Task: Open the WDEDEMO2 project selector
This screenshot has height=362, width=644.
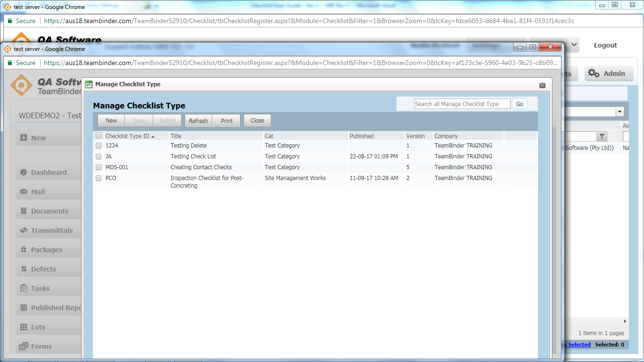Action: (49, 115)
